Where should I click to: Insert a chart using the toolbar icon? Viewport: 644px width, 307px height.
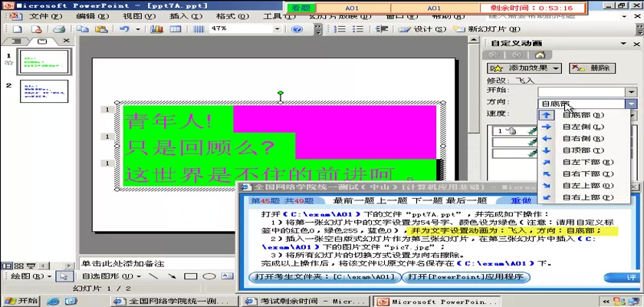(x=156, y=28)
